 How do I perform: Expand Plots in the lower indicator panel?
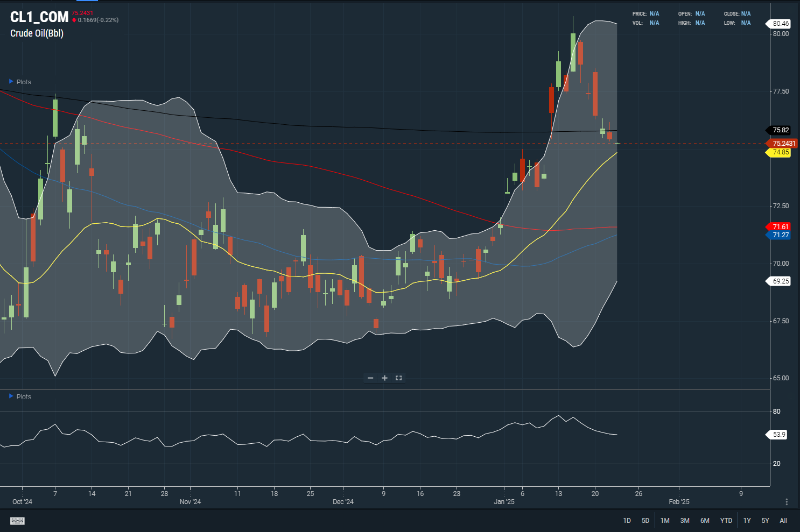click(11, 396)
